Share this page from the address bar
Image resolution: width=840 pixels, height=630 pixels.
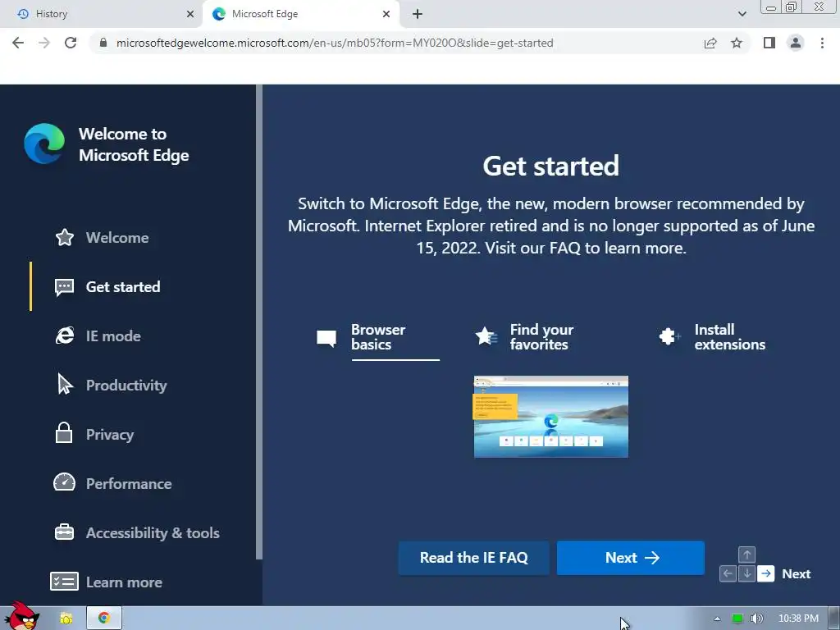click(710, 43)
